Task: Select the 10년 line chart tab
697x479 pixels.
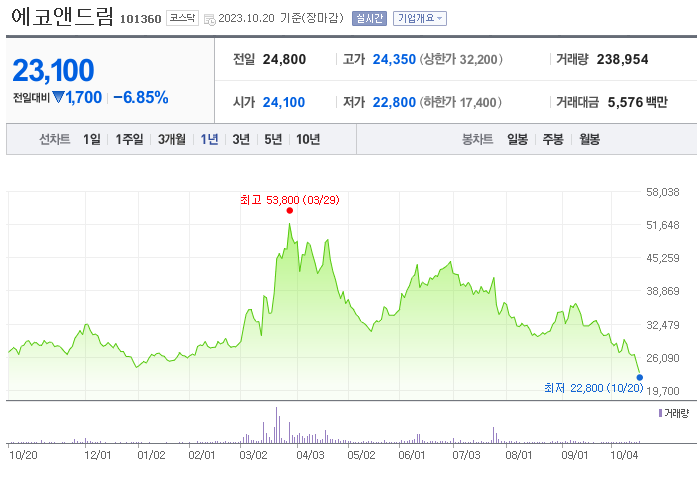Action: click(x=308, y=140)
